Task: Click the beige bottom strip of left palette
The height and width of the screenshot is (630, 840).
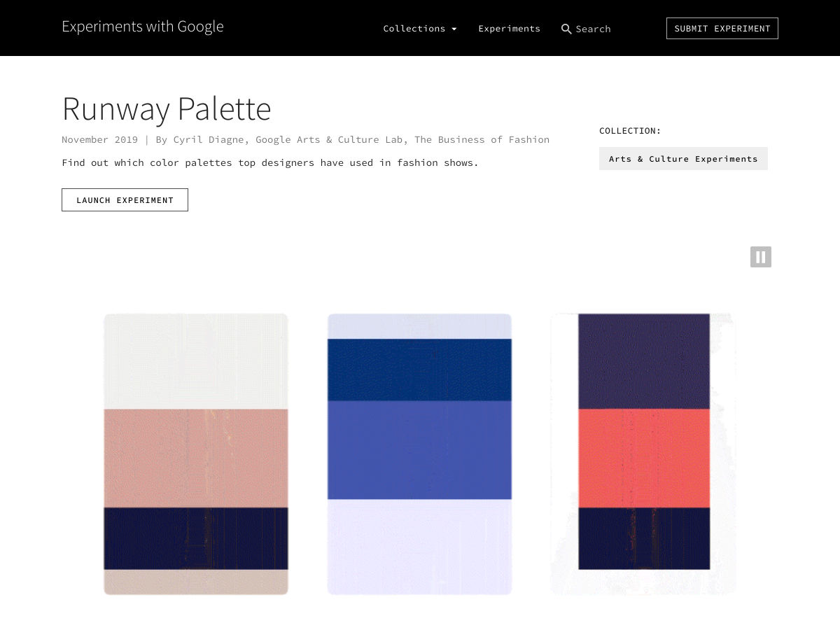Action: pos(196,582)
